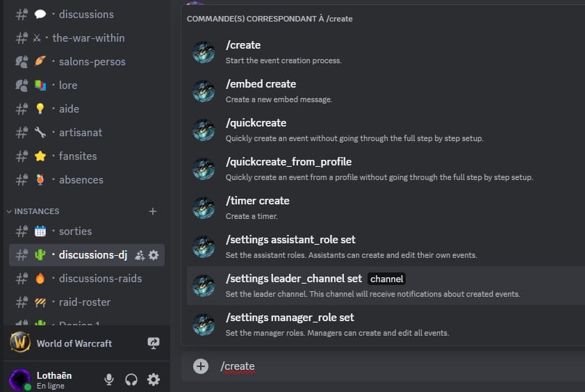Open the activity screen-share icon
This screenshot has height=392, width=585.
point(154,343)
